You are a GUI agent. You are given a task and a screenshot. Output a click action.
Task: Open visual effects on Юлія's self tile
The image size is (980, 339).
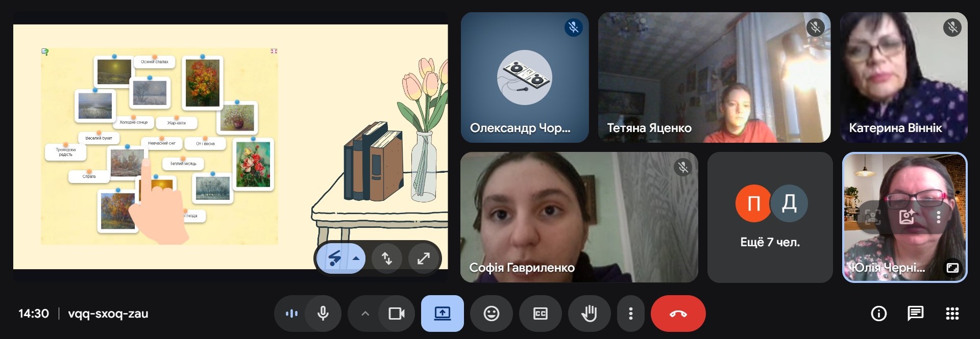click(x=906, y=217)
